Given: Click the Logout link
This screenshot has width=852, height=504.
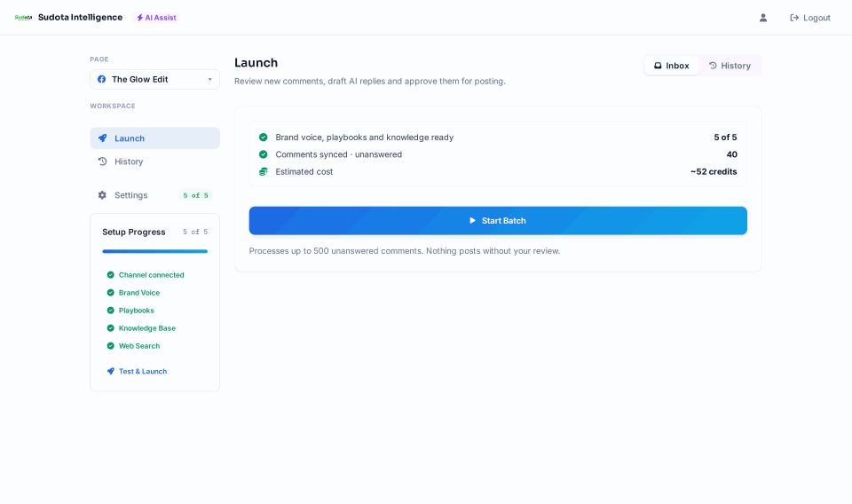Looking at the screenshot, I should click(810, 18).
